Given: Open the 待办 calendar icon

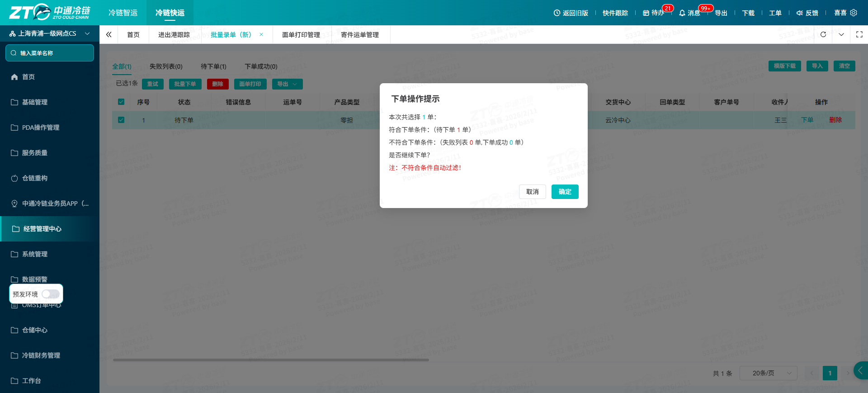Looking at the screenshot, I should pyautogui.click(x=646, y=13).
